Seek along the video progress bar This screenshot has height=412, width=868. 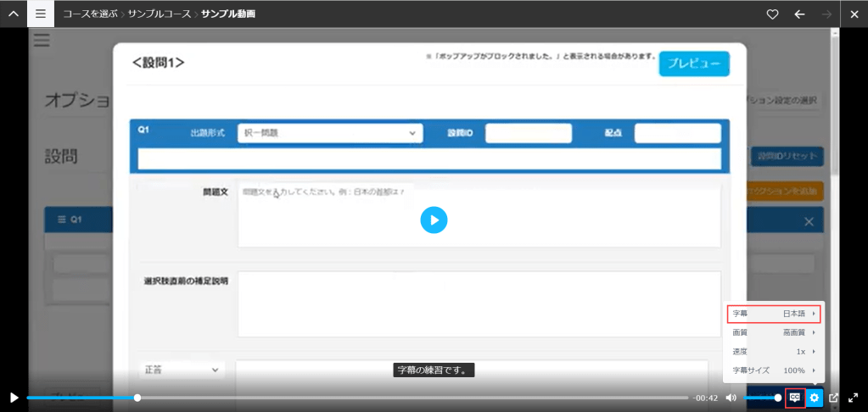click(357, 398)
